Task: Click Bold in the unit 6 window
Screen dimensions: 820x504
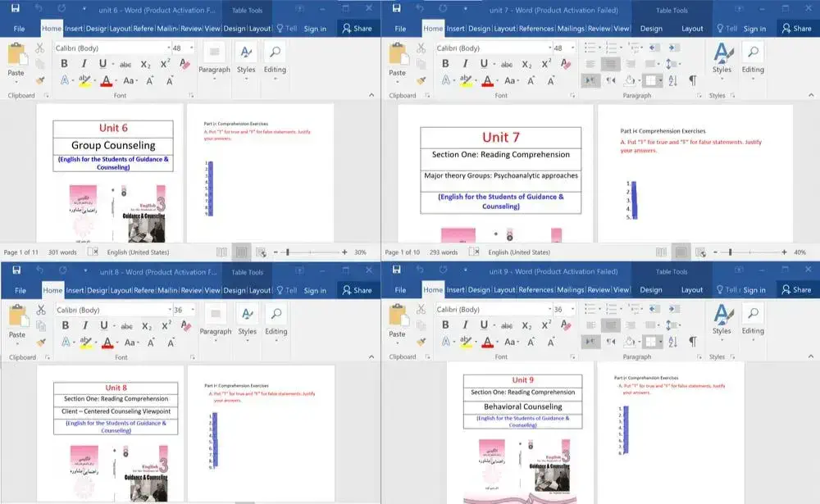Action: click(63, 64)
